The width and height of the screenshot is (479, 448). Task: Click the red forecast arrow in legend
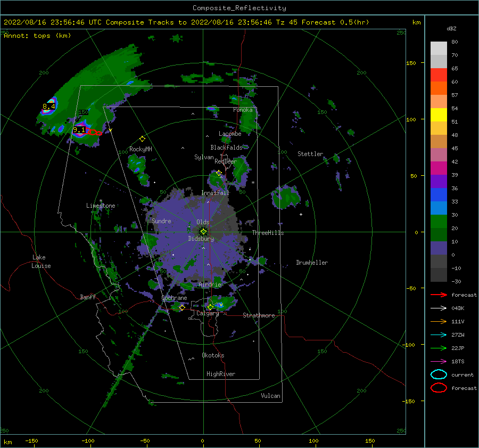click(439, 295)
